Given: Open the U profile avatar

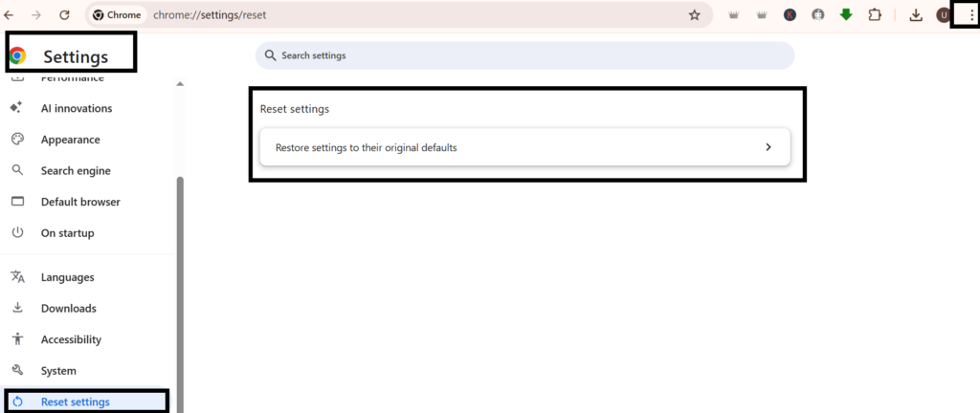Looking at the screenshot, I should pyautogui.click(x=943, y=15).
